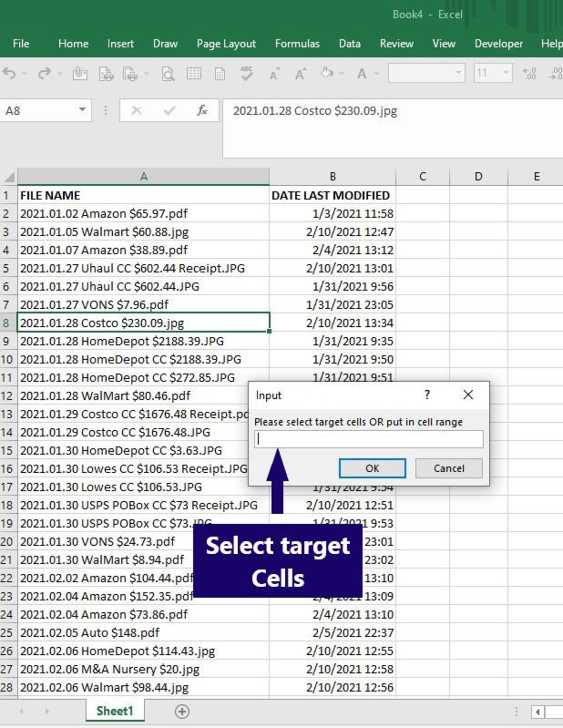563x728 pixels.
Task: Open the Font Size dropdown
Action: [x=507, y=73]
